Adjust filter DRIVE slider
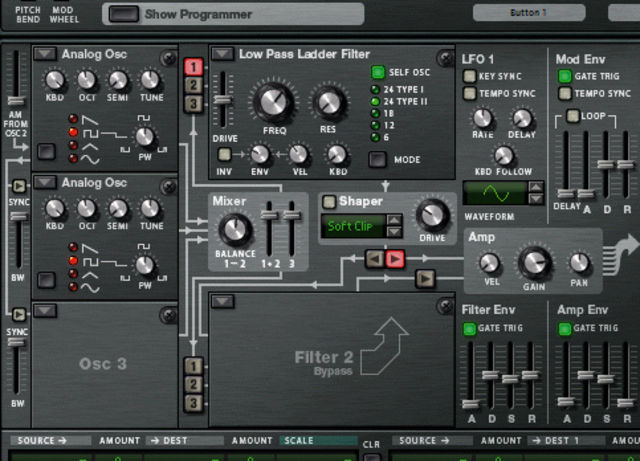This screenshot has width=640, height=461. coord(223,100)
